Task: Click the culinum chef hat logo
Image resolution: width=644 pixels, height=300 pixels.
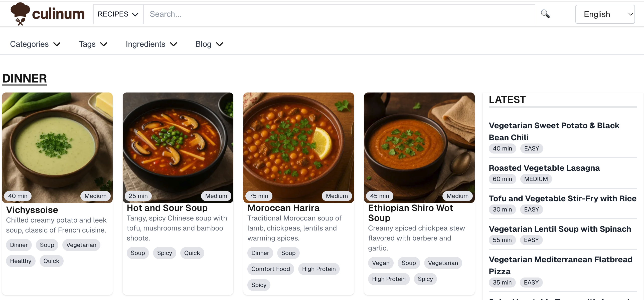Action: pos(21,14)
